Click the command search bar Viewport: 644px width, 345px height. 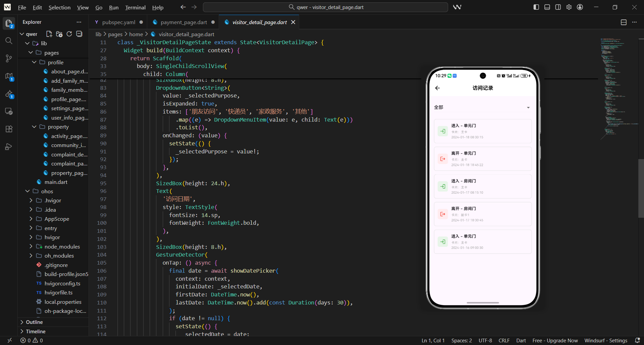pos(325,7)
